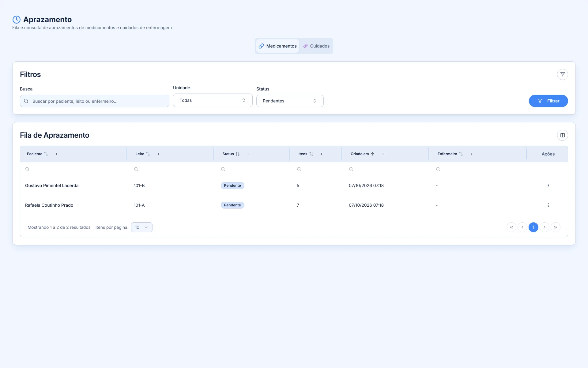
Task: Open actions menu for Rafaela Coutinho Prado
Action: click(548, 205)
